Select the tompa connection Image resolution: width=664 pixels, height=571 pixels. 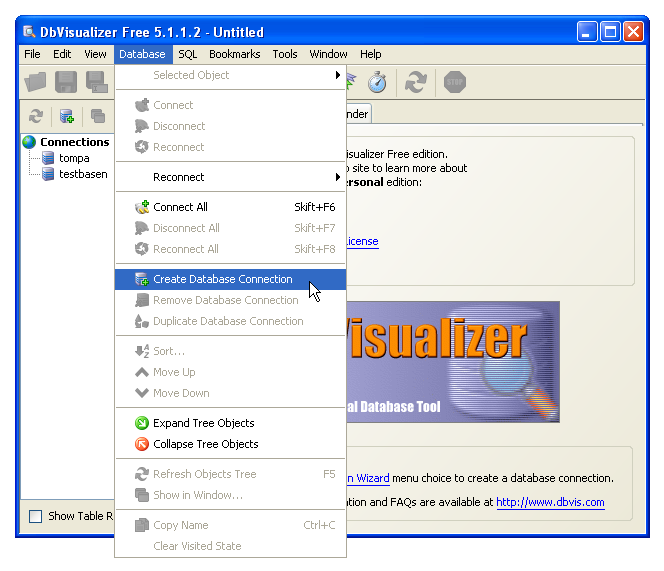point(74,158)
